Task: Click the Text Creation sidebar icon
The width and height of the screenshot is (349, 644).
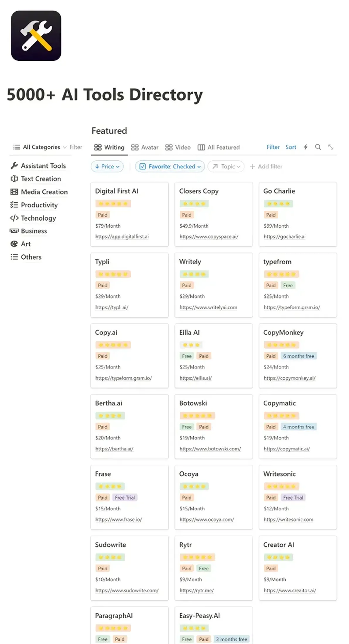Action: 14,179
